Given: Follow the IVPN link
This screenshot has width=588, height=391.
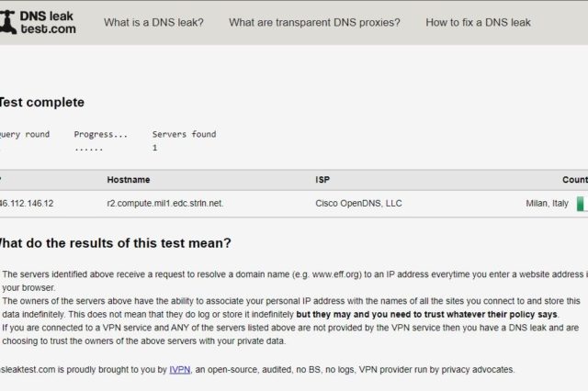Looking at the screenshot, I should coord(180,369).
